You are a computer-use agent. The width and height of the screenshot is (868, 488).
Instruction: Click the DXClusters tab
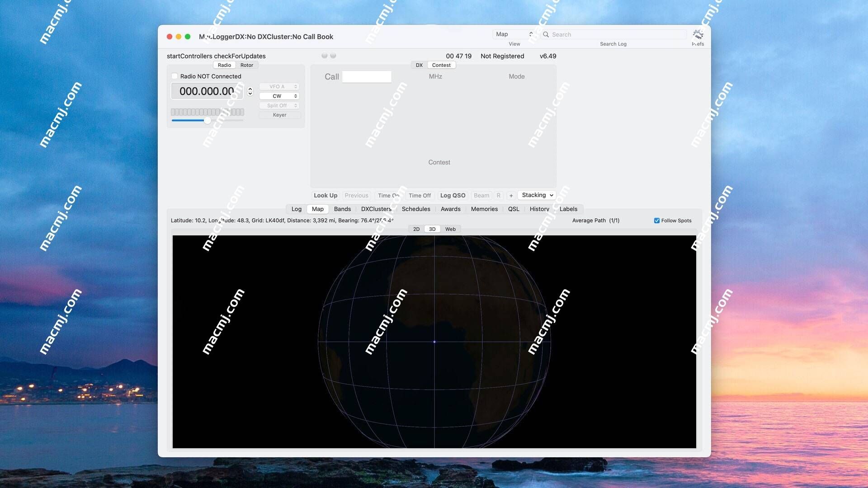coord(376,209)
